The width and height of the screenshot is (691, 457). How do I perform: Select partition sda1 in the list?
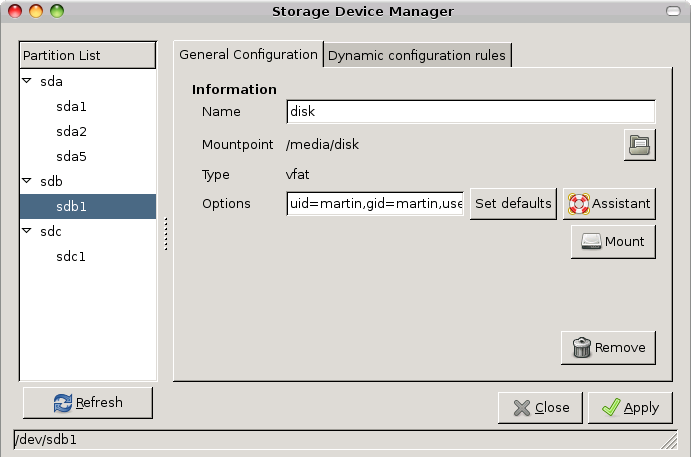[72, 106]
